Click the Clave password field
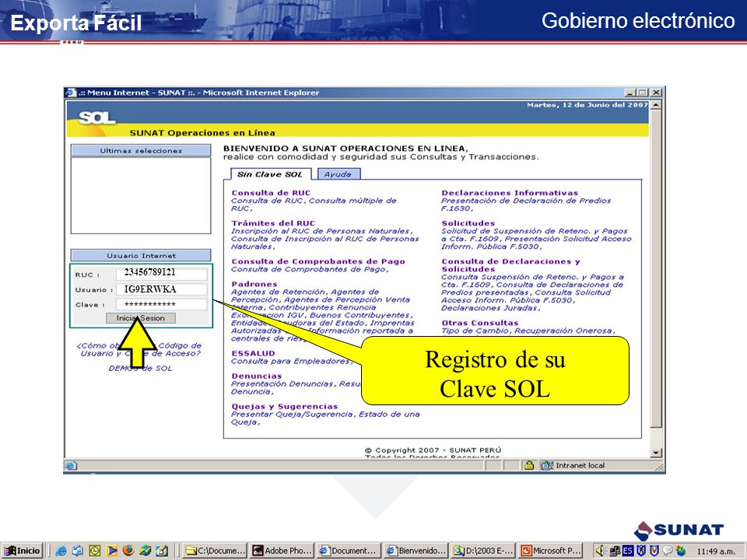 [162, 304]
